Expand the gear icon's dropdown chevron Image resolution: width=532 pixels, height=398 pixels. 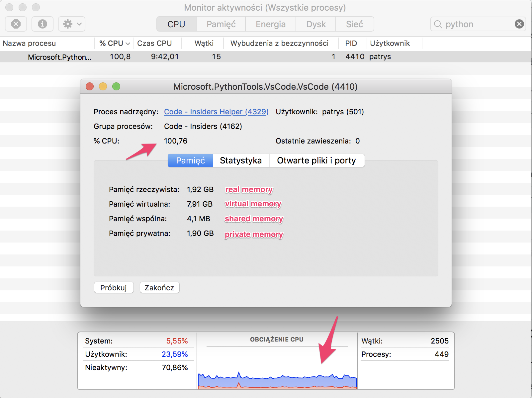click(x=78, y=24)
